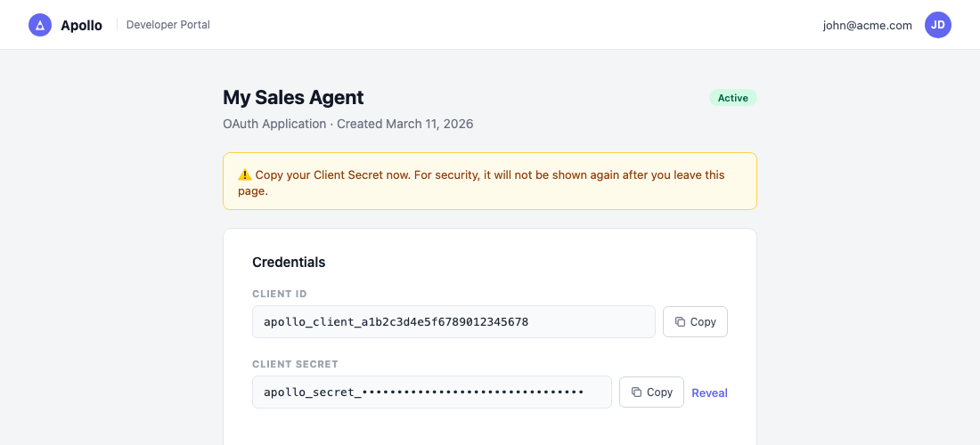Open the Developer Portal link
Viewport: 980px width, 445px height.
168,25
